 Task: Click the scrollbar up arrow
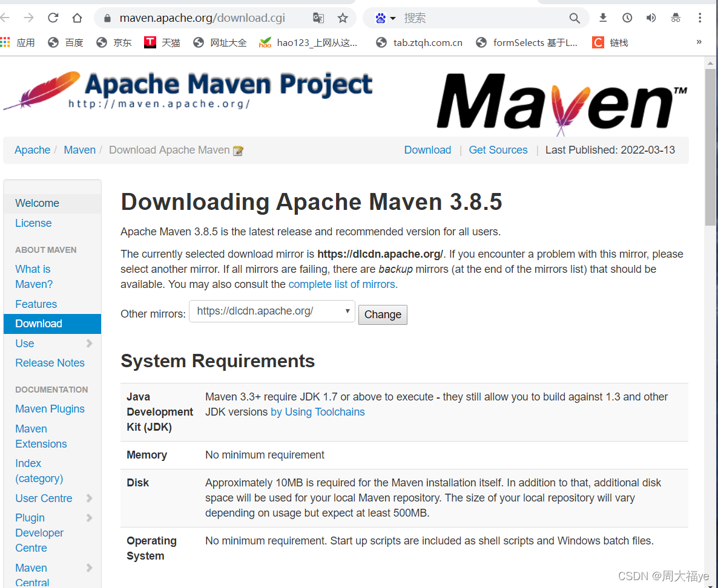[x=710, y=63]
